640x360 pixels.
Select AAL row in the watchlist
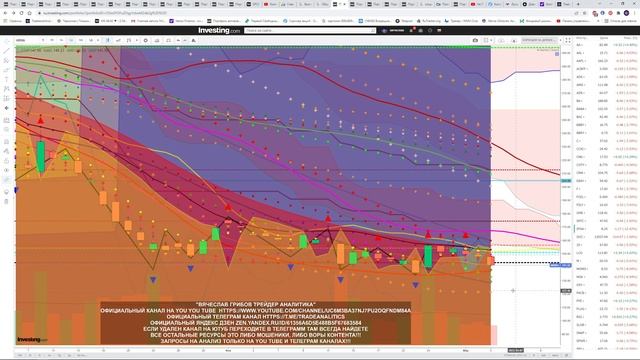(607, 53)
